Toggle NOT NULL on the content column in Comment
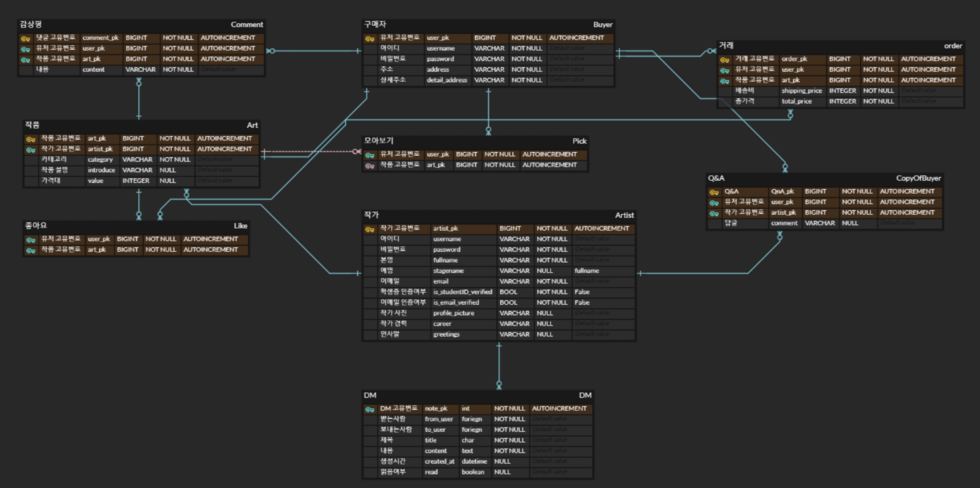The height and width of the screenshot is (488, 980). 178,69
